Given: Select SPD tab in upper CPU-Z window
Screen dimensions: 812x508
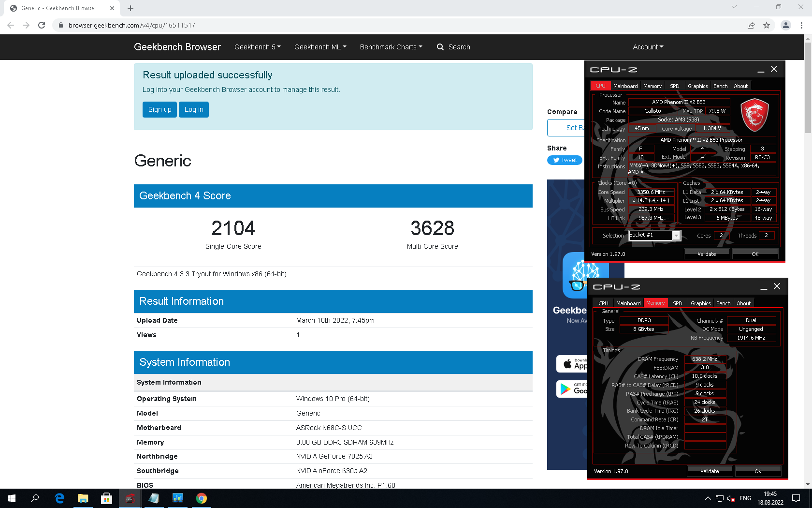Looking at the screenshot, I should 675,86.
